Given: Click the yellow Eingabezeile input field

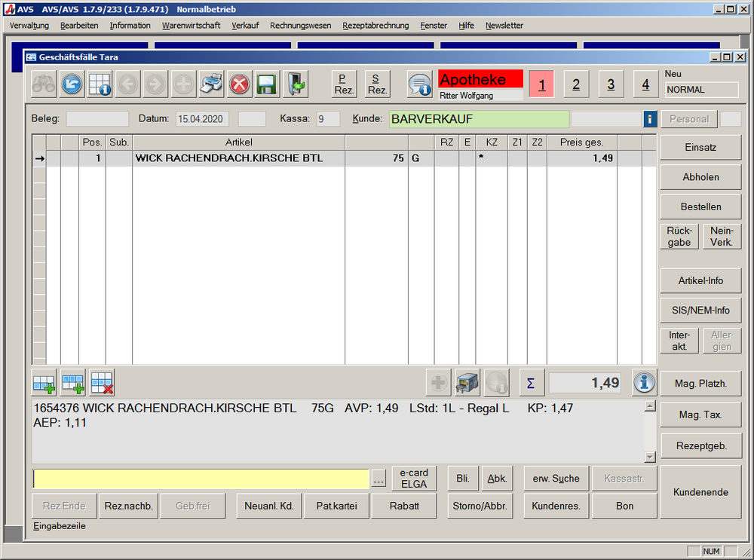Looking at the screenshot, I should [201, 479].
